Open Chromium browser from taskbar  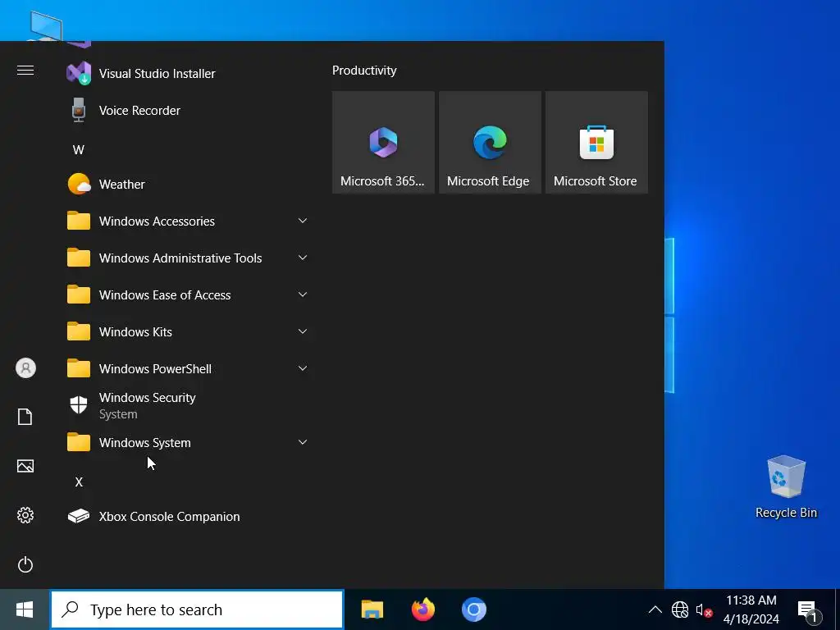[x=473, y=609]
